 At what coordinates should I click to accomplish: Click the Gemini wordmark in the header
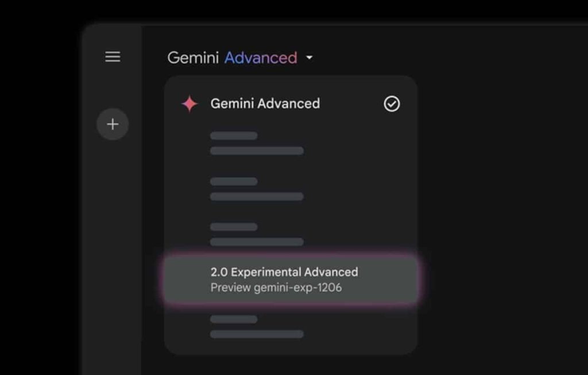(193, 57)
